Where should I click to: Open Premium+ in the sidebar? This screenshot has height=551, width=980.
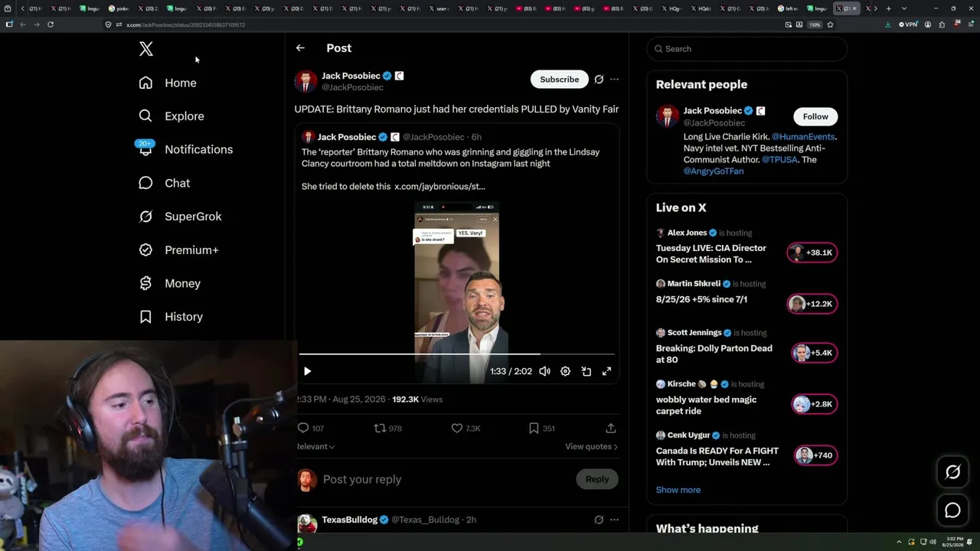click(x=178, y=250)
